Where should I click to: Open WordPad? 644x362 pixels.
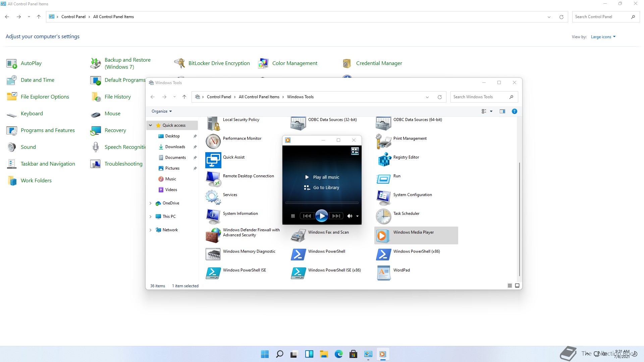pos(393,273)
